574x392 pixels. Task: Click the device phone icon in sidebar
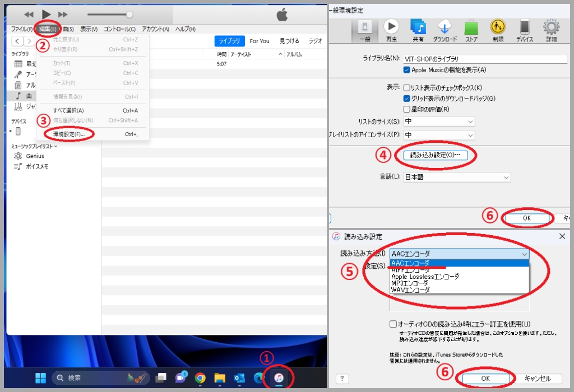[18, 131]
